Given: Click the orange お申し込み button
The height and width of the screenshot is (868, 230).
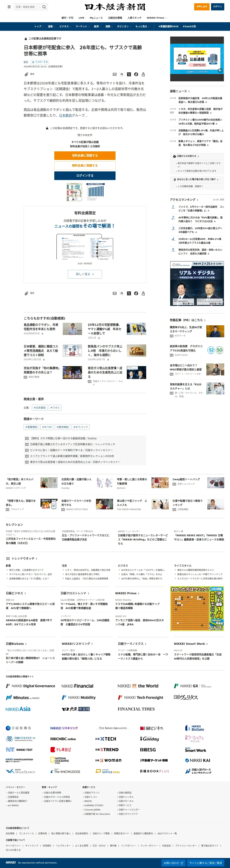Looking at the screenshot, I should [202, 6].
